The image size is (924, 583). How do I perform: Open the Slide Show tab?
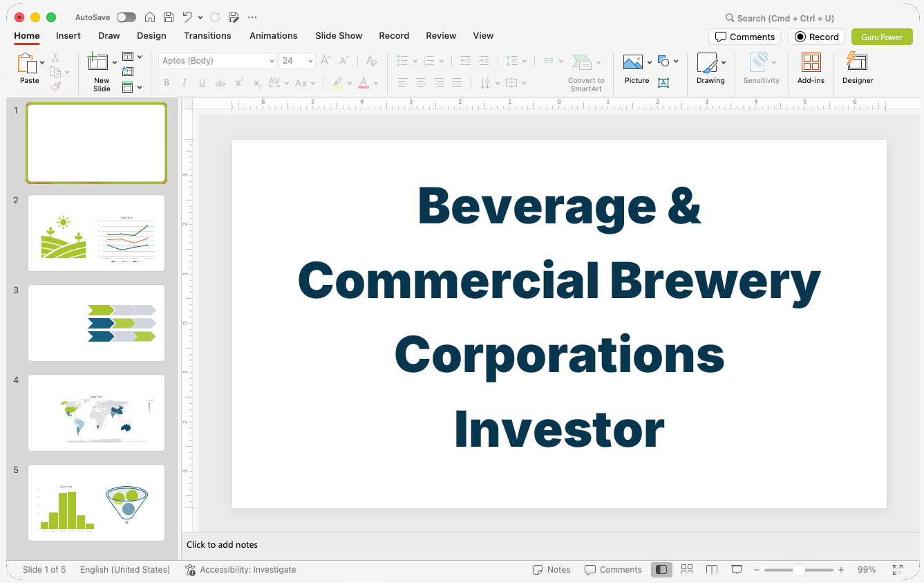point(339,35)
